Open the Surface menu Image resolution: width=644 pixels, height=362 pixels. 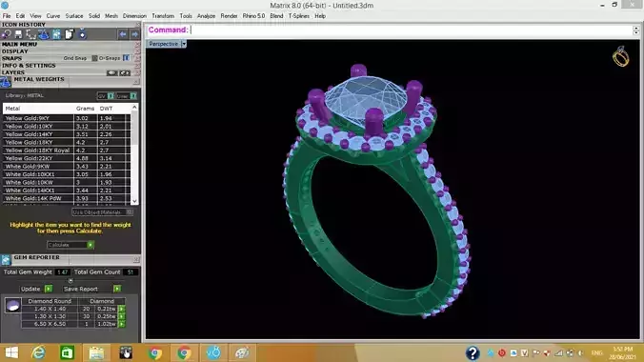tap(74, 16)
